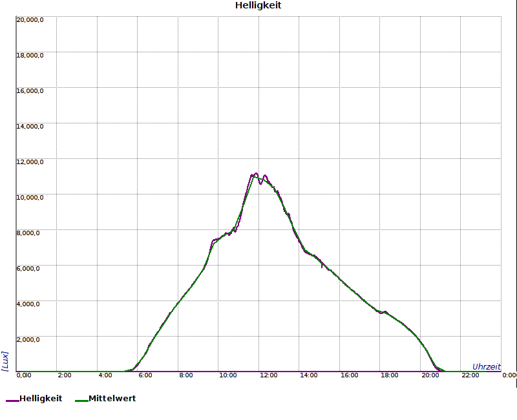The image size is (517, 420).
Task: Click the 16,000,0 y-axis value
Action: click(30, 91)
